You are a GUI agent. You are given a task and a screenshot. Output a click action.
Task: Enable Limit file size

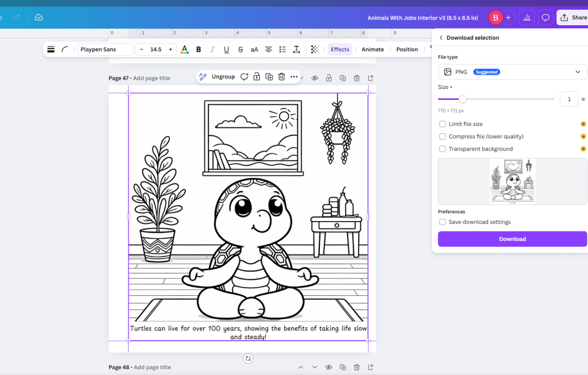443,123
